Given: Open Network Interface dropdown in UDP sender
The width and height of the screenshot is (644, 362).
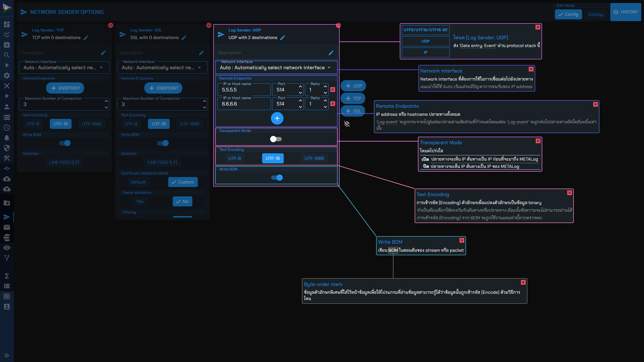Looking at the screenshot, I should coord(276,67).
